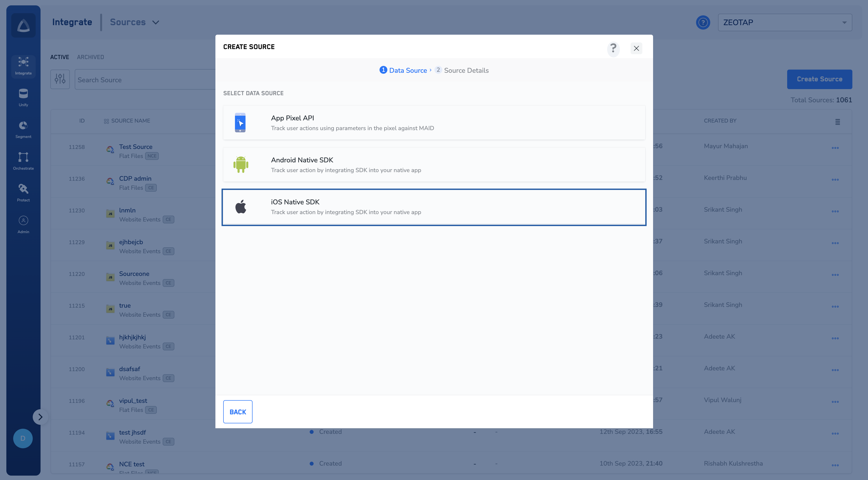
Task: Open the Test Source link
Action: click(x=136, y=146)
